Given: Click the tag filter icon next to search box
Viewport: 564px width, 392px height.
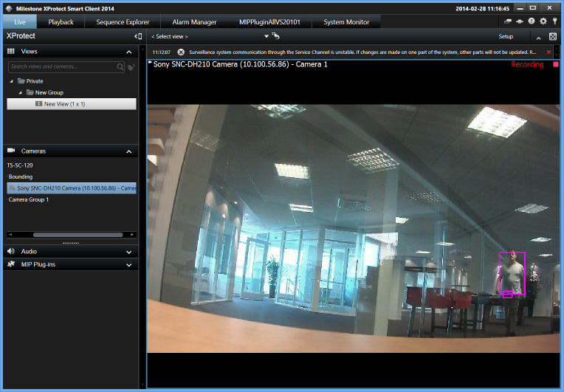Looking at the screenshot, I should coord(131,67).
